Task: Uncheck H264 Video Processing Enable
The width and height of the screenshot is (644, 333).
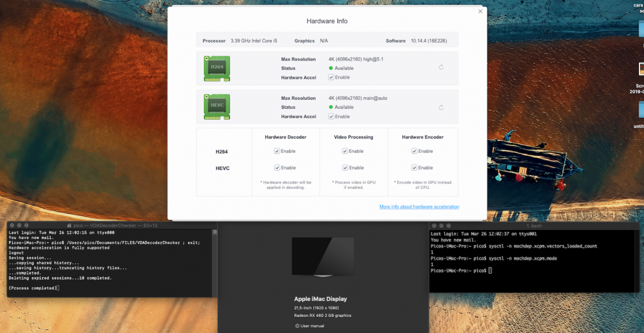Action: click(x=345, y=151)
